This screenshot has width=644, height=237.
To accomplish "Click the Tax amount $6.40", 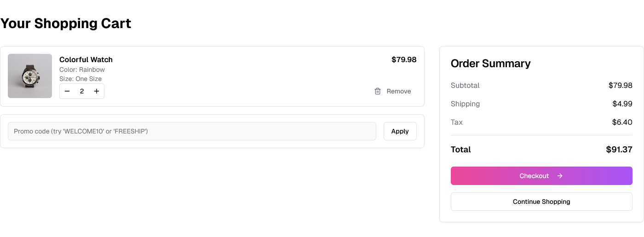I will [x=622, y=122].
